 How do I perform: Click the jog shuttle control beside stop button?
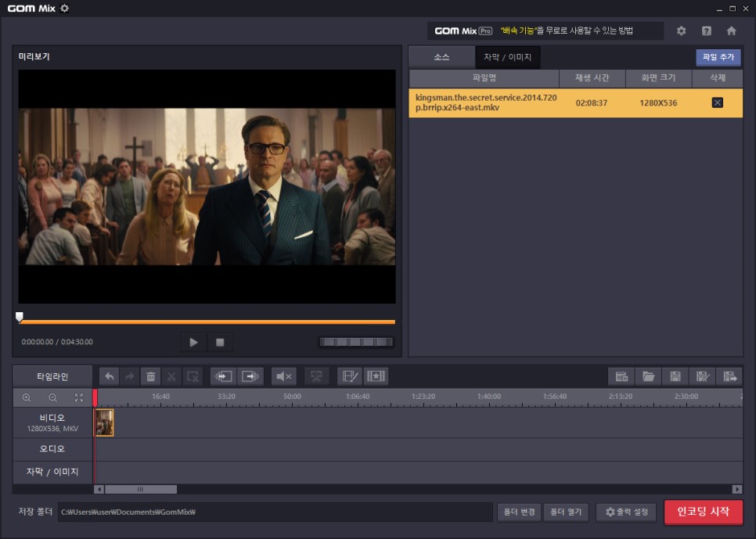[356, 343]
